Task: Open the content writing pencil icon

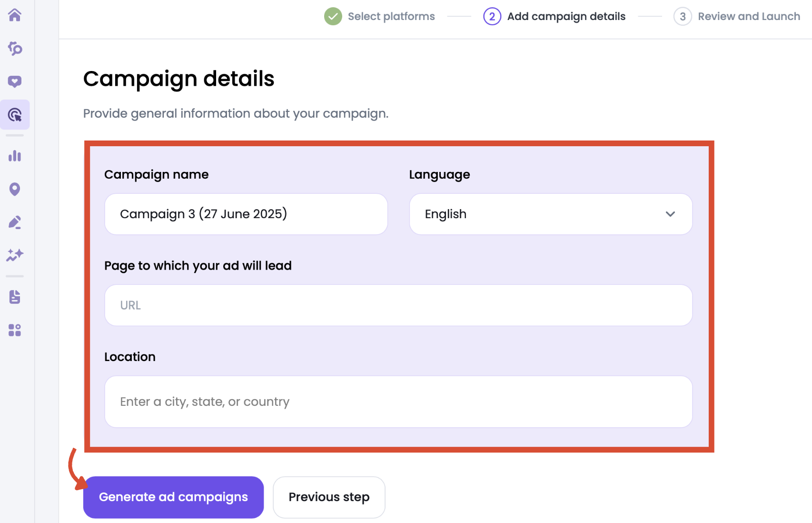Action: pyautogui.click(x=15, y=222)
